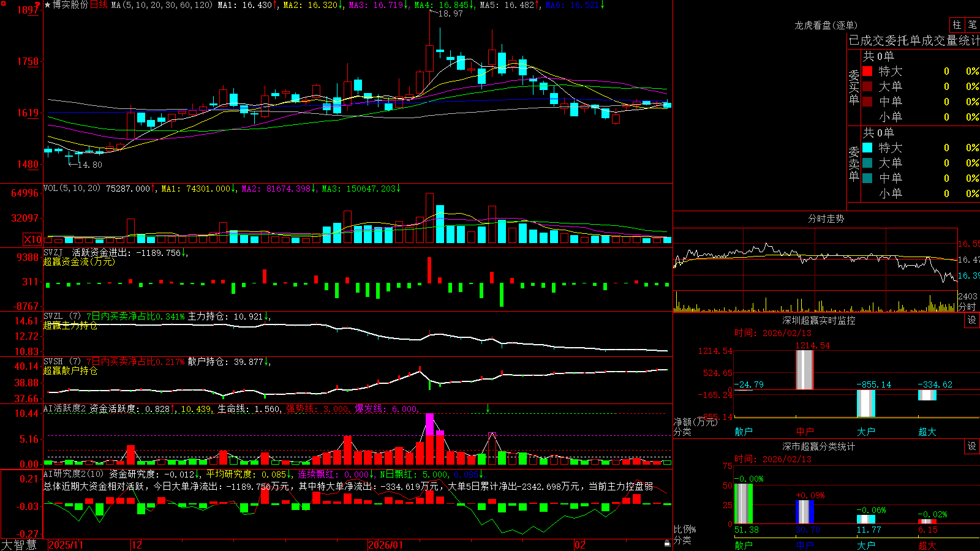980x551 pixels.
Task: Click the 已成交委托单成交量统计 header
Action: pos(914,40)
